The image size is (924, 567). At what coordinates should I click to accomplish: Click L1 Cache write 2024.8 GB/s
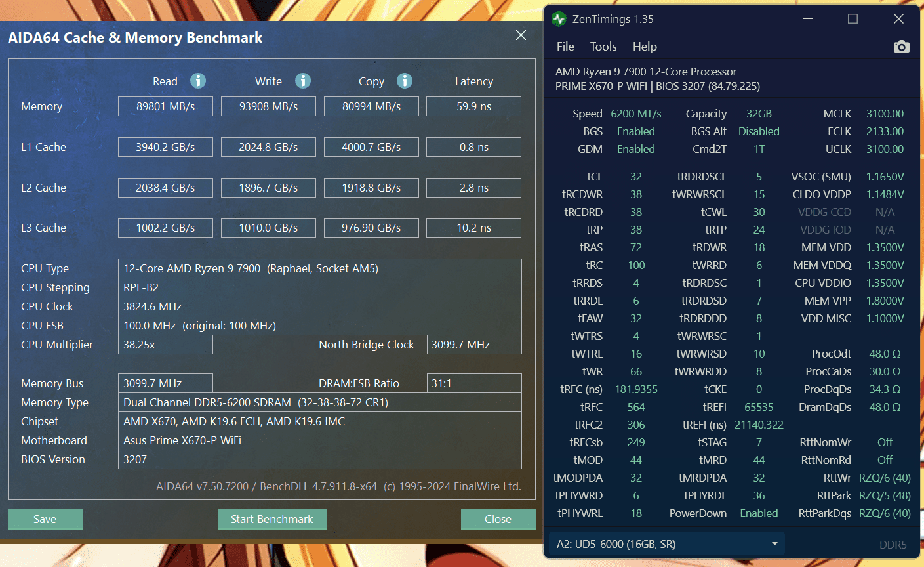point(268,147)
